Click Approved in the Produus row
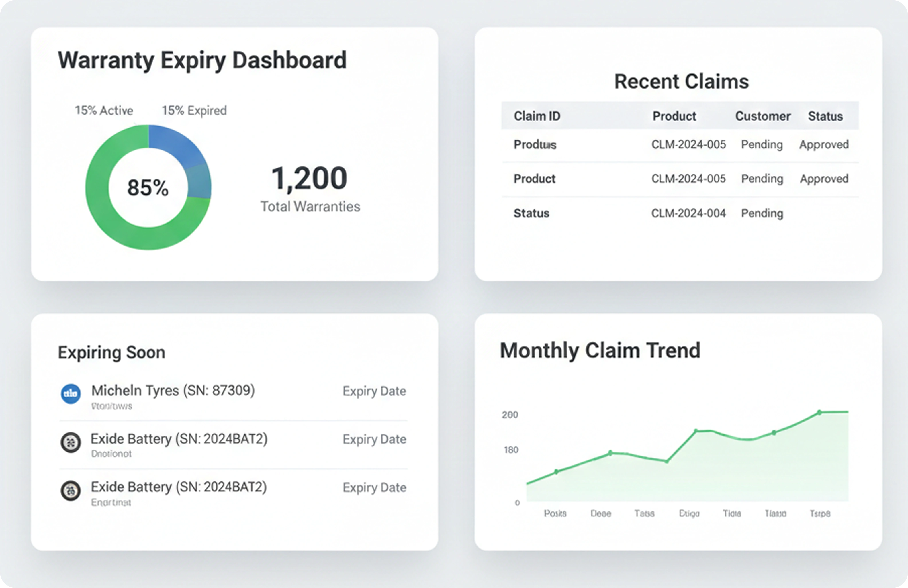 click(824, 144)
